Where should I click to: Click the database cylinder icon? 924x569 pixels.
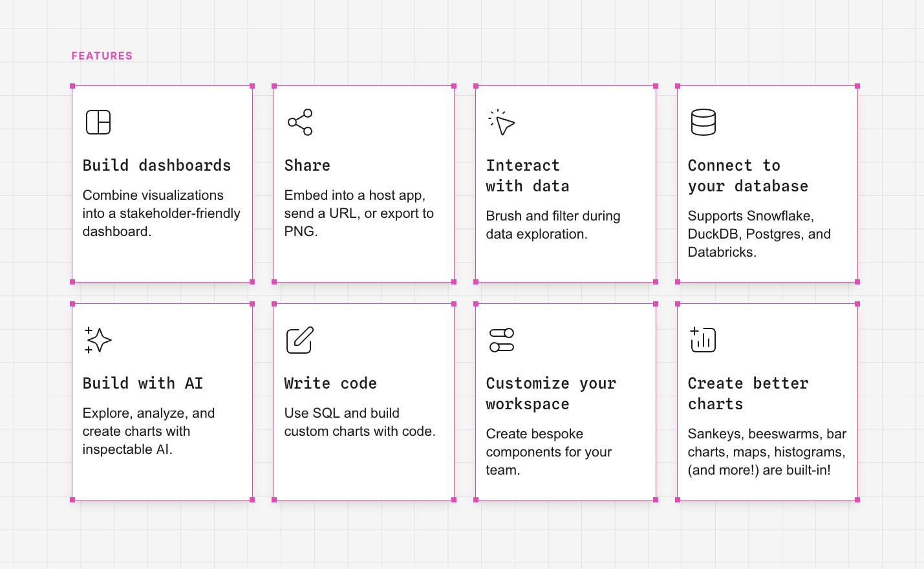(x=704, y=122)
